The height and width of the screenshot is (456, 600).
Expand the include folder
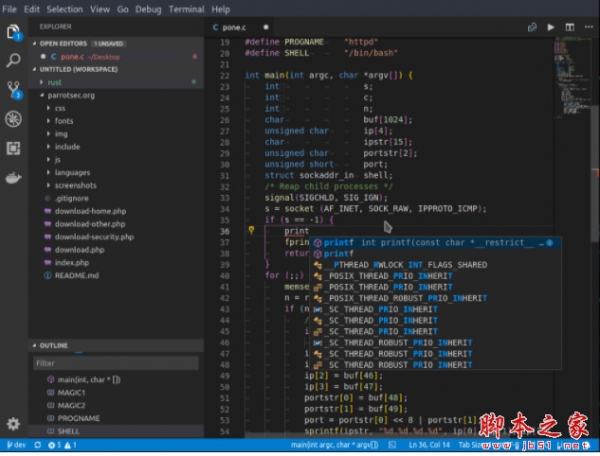116,147
